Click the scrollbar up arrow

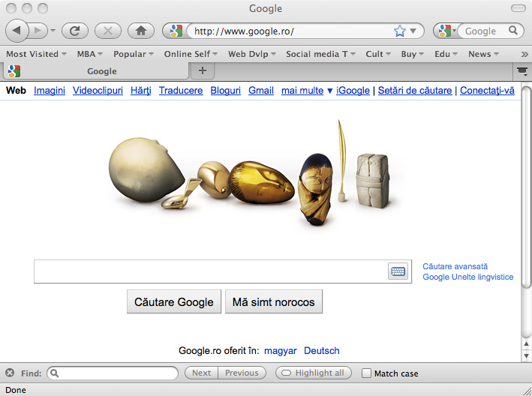526,344
